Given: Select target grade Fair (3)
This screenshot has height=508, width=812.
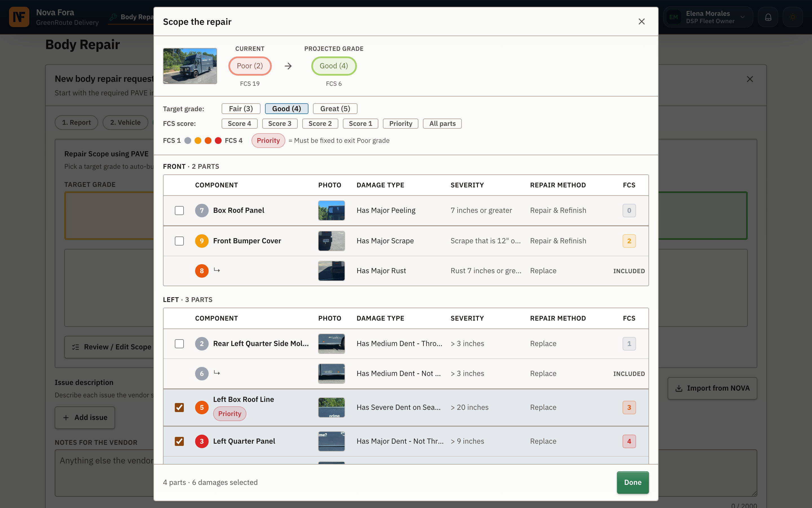Looking at the screenshot, I should pos(241,109).
